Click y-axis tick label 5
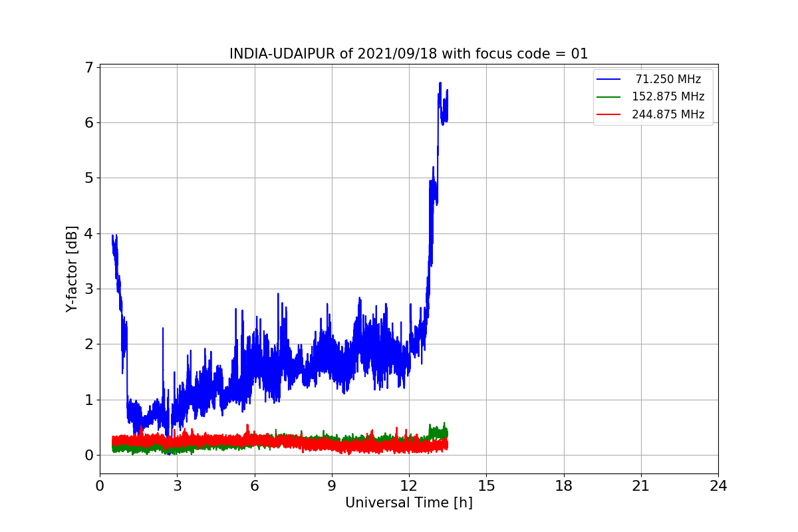This screenshot has width=798, height=532. tap(88, 178)
